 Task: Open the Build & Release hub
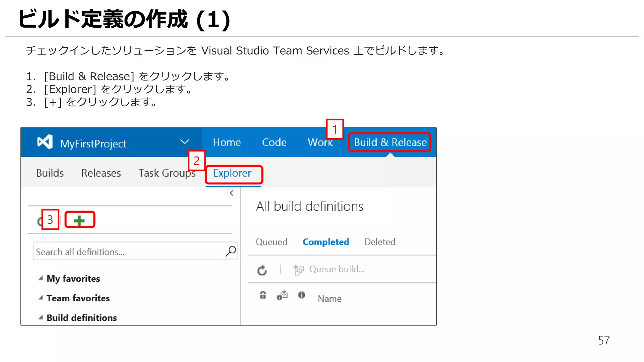pos(390,142)
